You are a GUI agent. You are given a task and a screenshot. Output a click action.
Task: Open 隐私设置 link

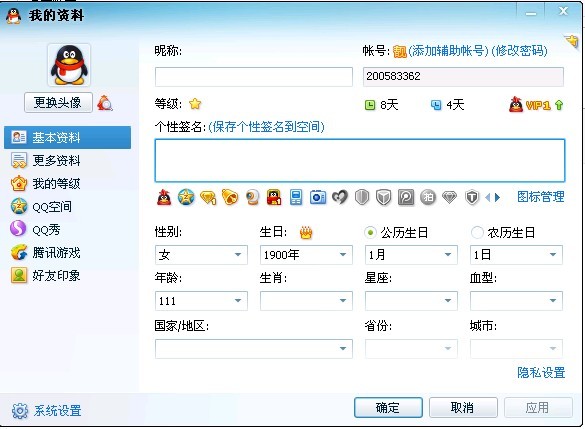(x=541, y=372)
